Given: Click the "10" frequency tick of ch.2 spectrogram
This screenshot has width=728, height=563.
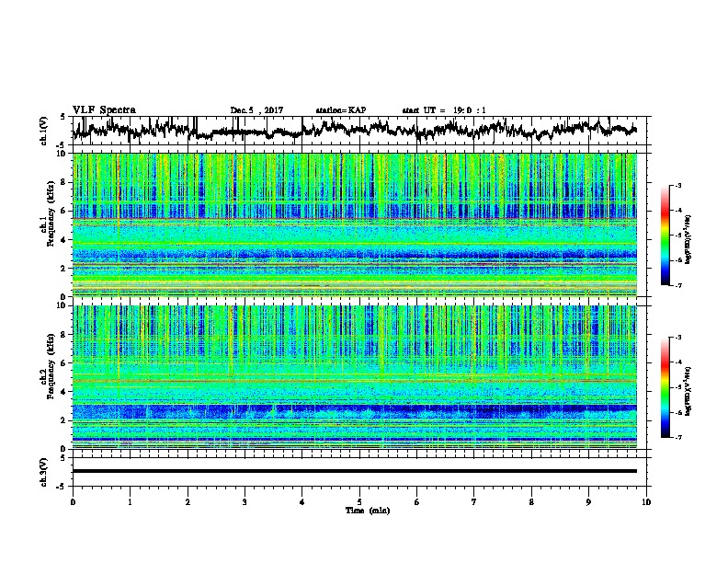Looking at the screenshot, I should [x=63, y=305].
